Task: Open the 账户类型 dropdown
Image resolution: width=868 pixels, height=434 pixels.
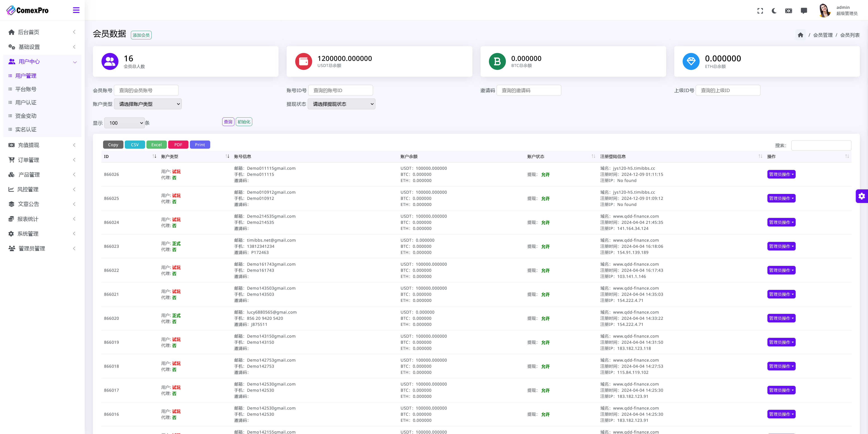Action: click(x=148, y=104)
